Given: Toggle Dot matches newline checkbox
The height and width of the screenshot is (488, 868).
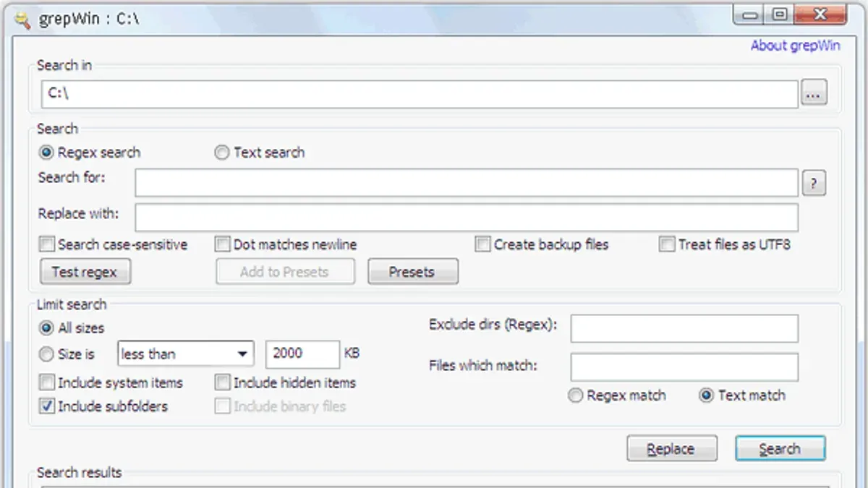Looking at the screenshot, I should (223, 244).
